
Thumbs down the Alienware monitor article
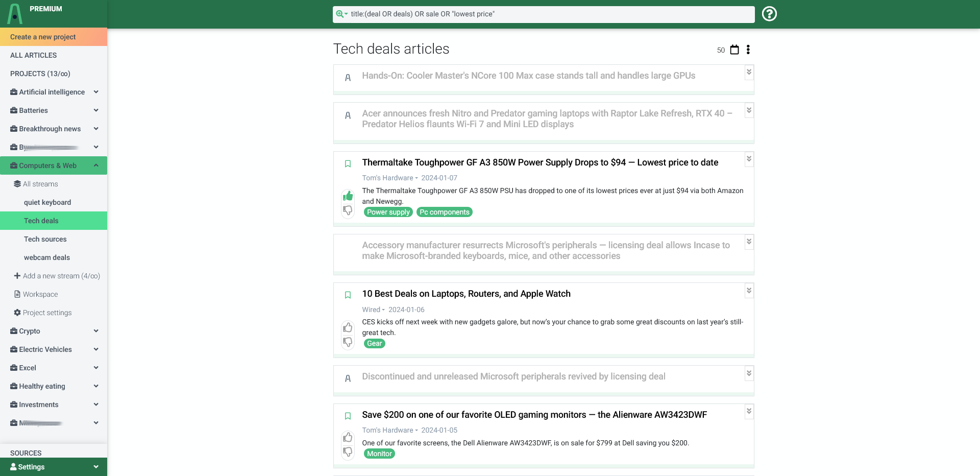coord(348,452)
